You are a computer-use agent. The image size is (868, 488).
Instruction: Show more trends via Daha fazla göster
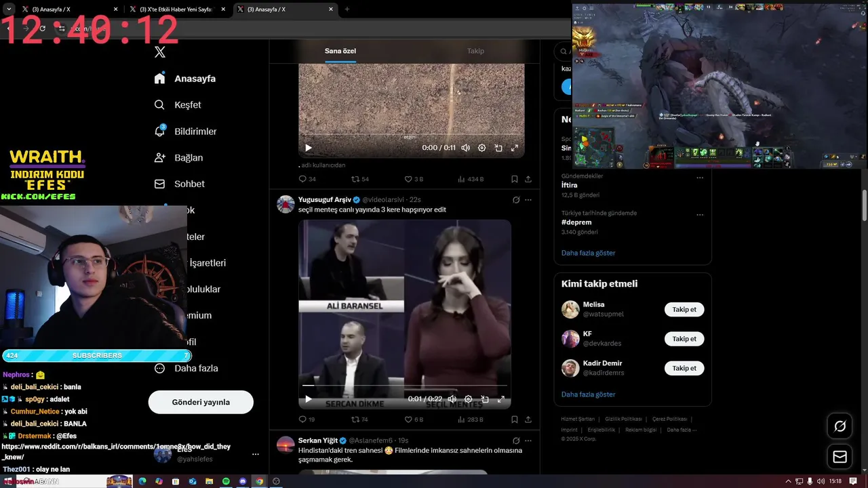tap(589, 253)
